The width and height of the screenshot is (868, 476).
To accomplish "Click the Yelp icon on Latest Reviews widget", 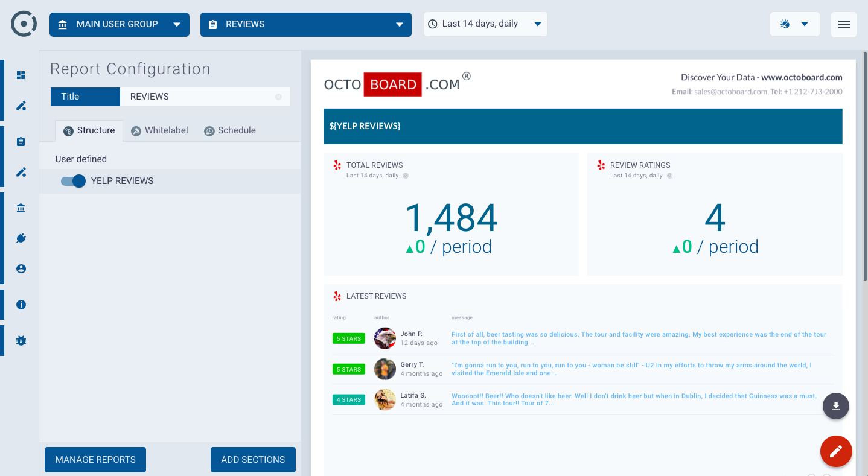I will pos(337,296).
